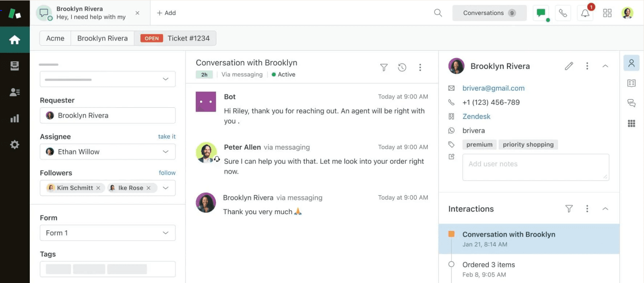This screenshot has height=283, width=644.
Task: Click the phone call icon
Action: click(563, 13)
